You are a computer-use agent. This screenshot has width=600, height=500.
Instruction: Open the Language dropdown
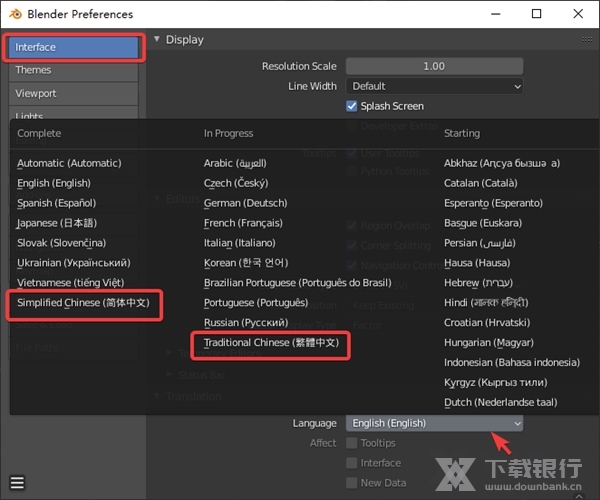434,423
